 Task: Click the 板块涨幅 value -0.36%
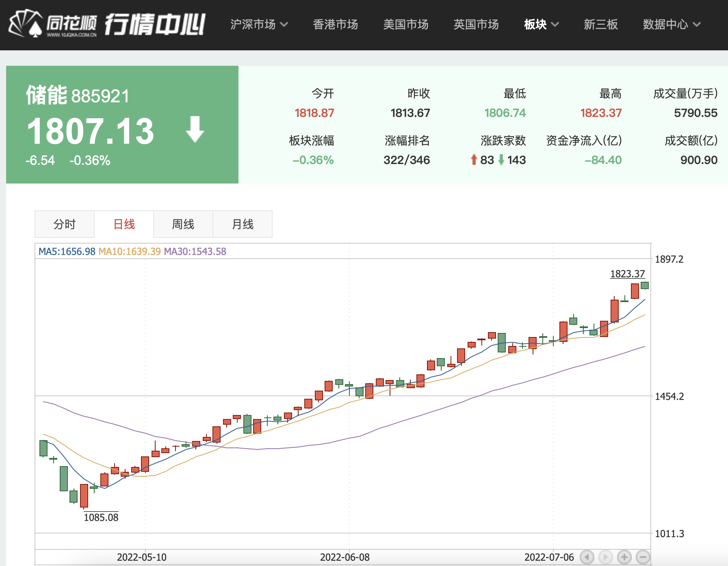313,160
